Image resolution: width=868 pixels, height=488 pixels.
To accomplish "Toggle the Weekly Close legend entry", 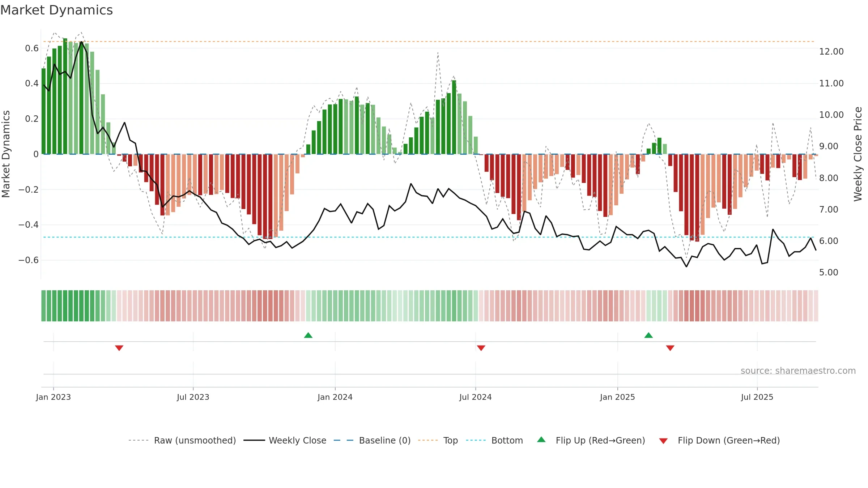I will [285, 441].
